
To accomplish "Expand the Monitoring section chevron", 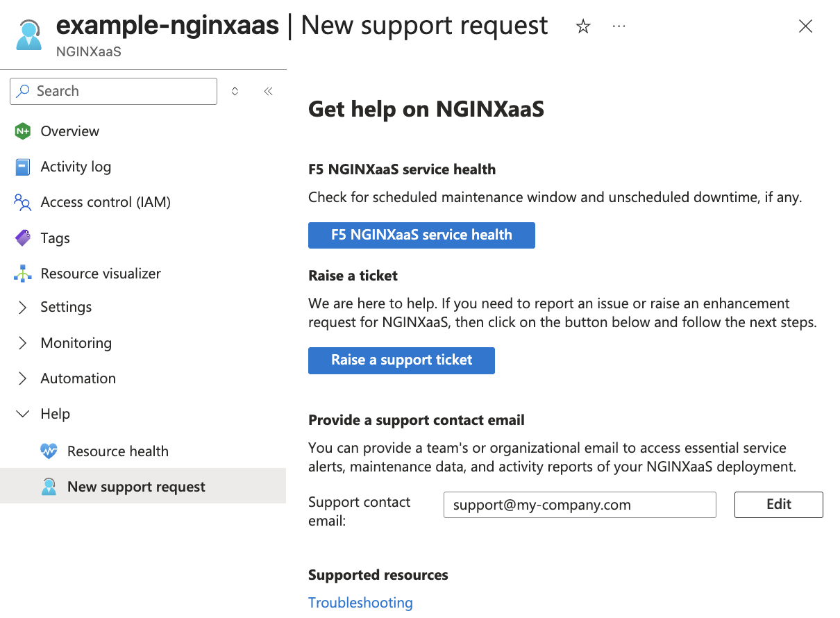I will tap(23, 343).
